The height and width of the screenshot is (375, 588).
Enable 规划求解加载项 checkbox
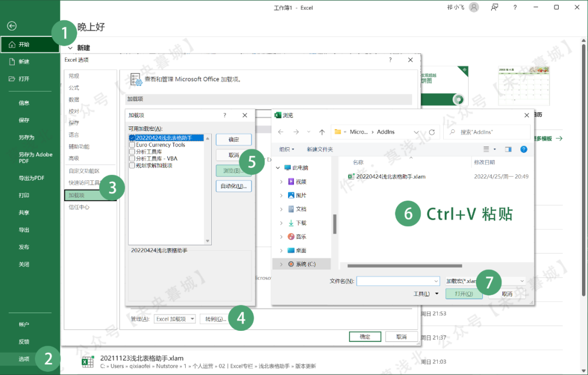(x=132, y=165)
